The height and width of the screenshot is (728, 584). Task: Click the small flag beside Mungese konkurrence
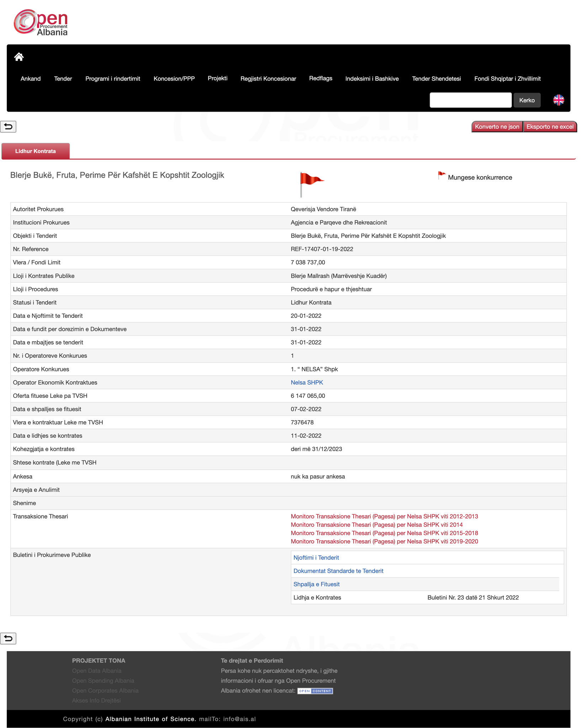pos(441,176)
